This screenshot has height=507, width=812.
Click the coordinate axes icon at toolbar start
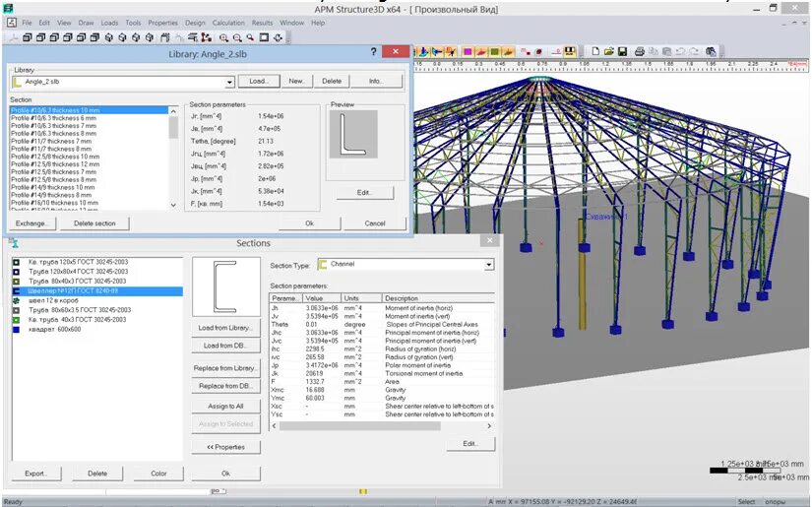point(14,37)
